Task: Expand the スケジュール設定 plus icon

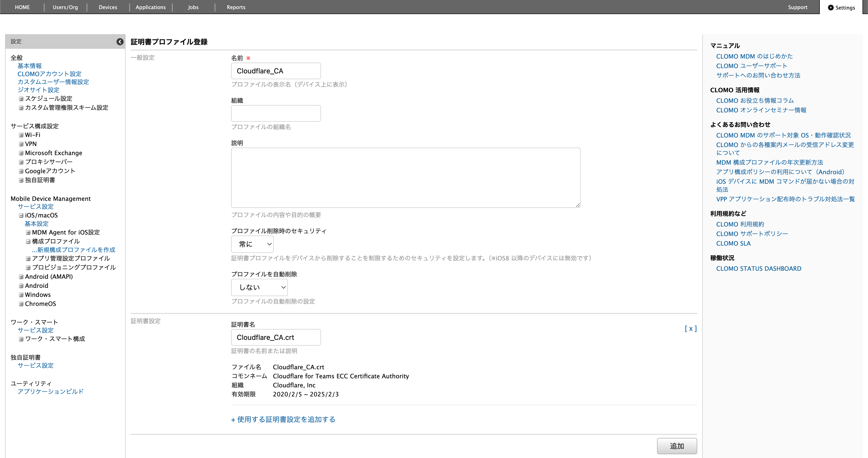Action: click(x=21, y=99)
